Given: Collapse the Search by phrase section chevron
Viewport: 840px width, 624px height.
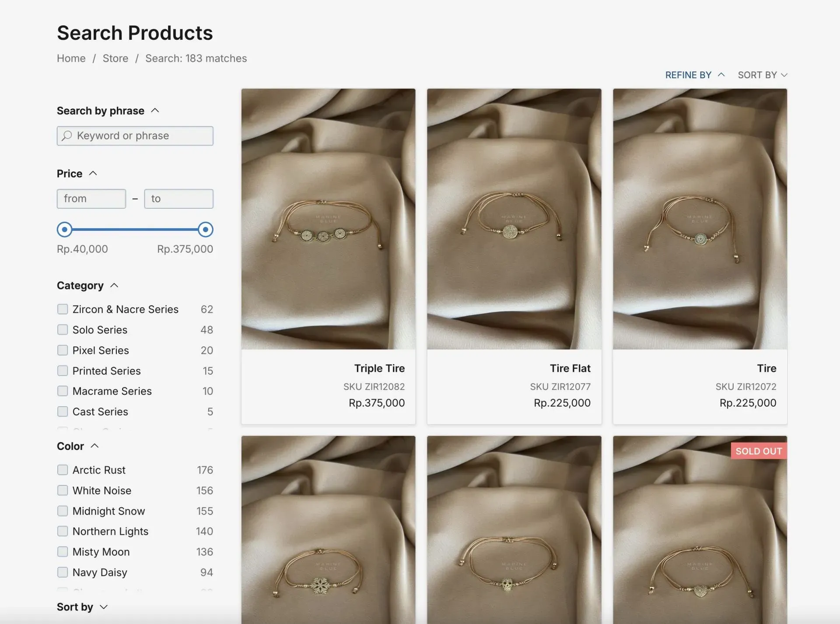Looking at the screenshot, I should 155,111.
